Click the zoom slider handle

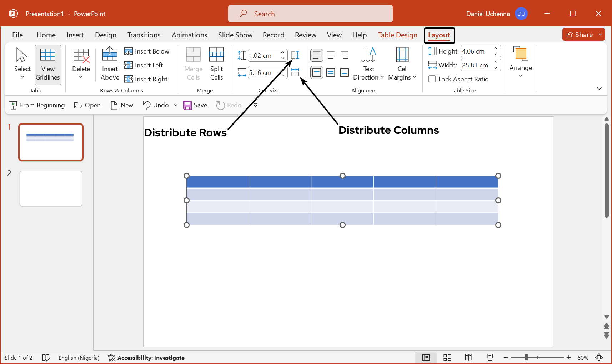526,358
